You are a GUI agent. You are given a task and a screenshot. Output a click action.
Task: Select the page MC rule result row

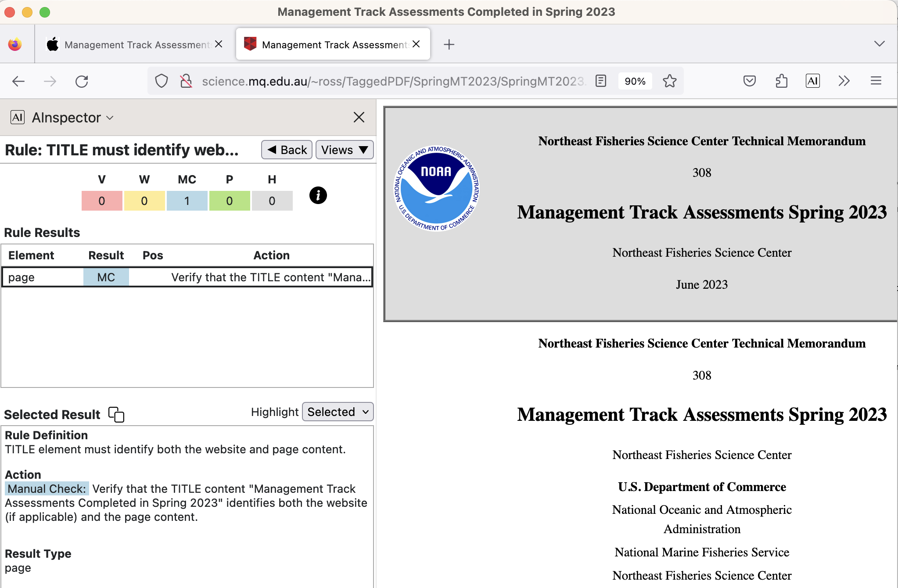point(187,277)
